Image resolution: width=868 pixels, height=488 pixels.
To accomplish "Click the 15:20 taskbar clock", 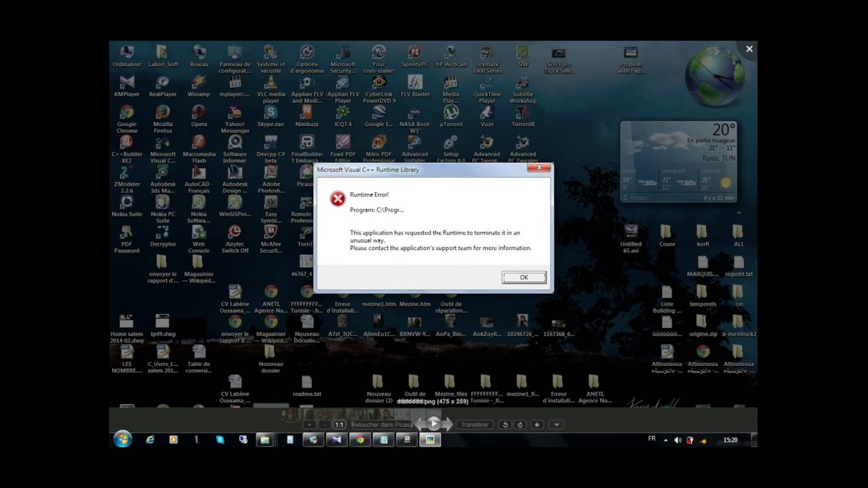I will click(730, 440).
